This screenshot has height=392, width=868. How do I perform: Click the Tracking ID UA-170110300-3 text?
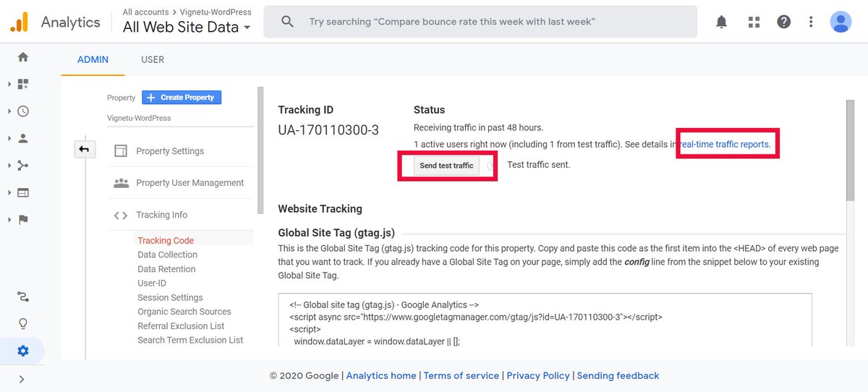328,131
